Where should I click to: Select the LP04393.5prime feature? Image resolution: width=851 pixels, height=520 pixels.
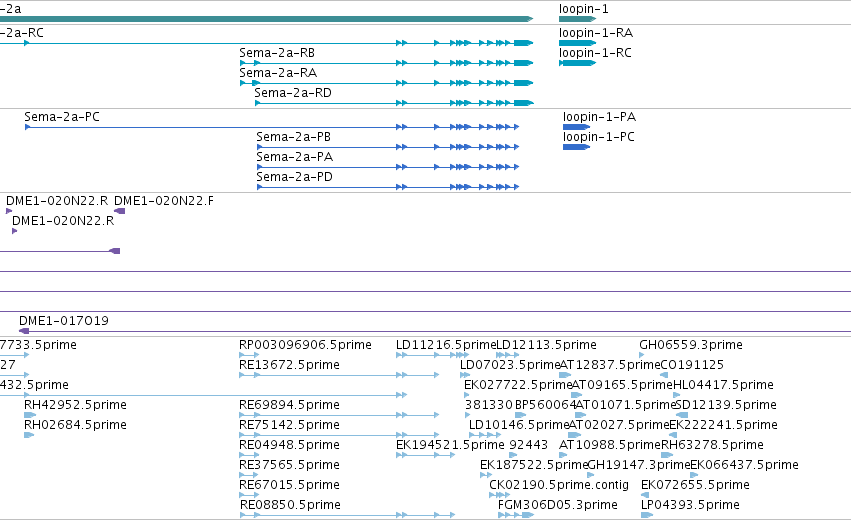[x=647, y=516]
